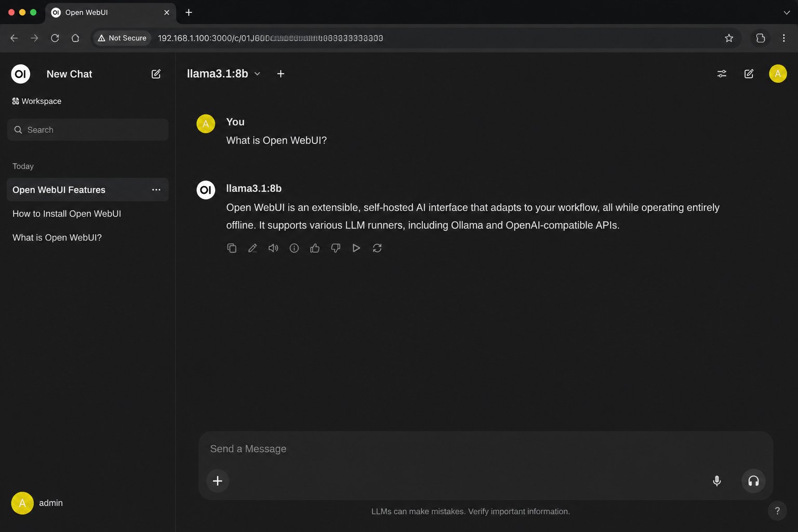Give the response a thumbs down
798x532 pixels.
336,248
